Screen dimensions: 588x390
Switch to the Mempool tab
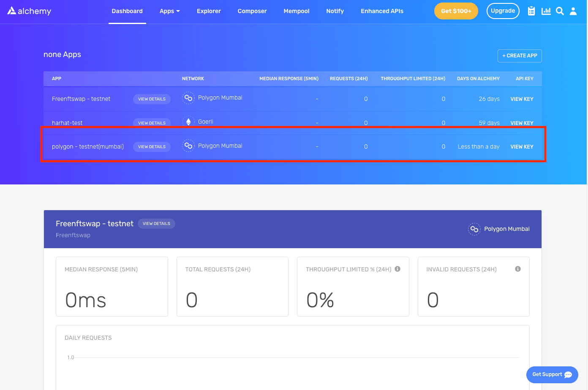pyautogui.click(x=297, y=11)
